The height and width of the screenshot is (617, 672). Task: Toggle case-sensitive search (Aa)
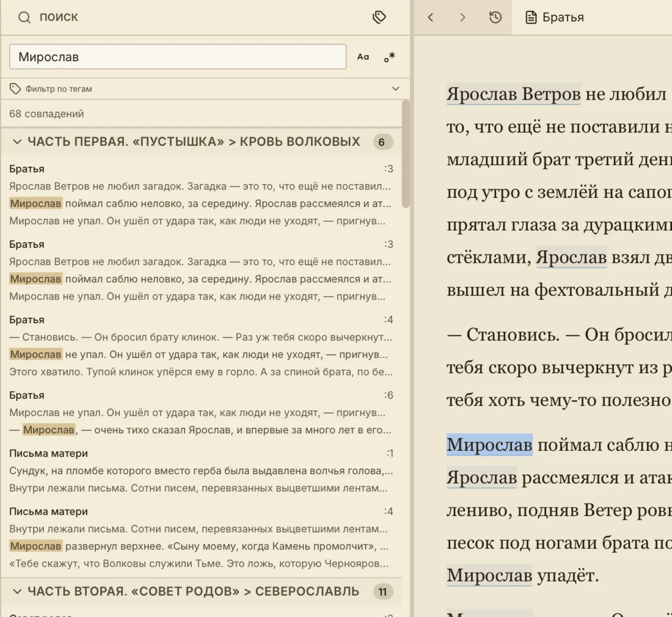coord(363,57)
